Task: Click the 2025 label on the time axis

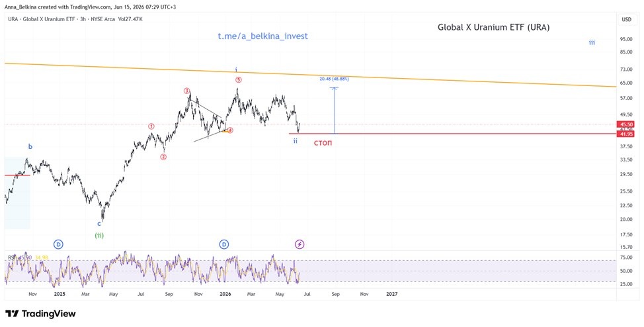Action: click(x=60, y=294)
